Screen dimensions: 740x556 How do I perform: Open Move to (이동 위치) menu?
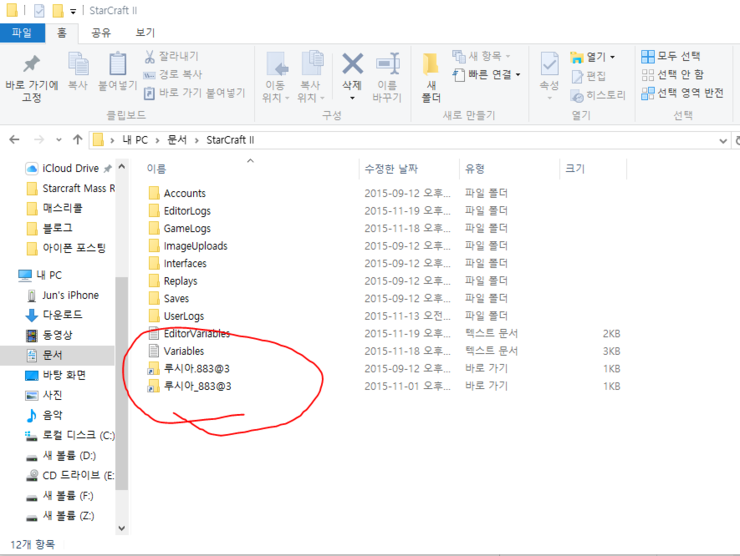coord(276,78)
